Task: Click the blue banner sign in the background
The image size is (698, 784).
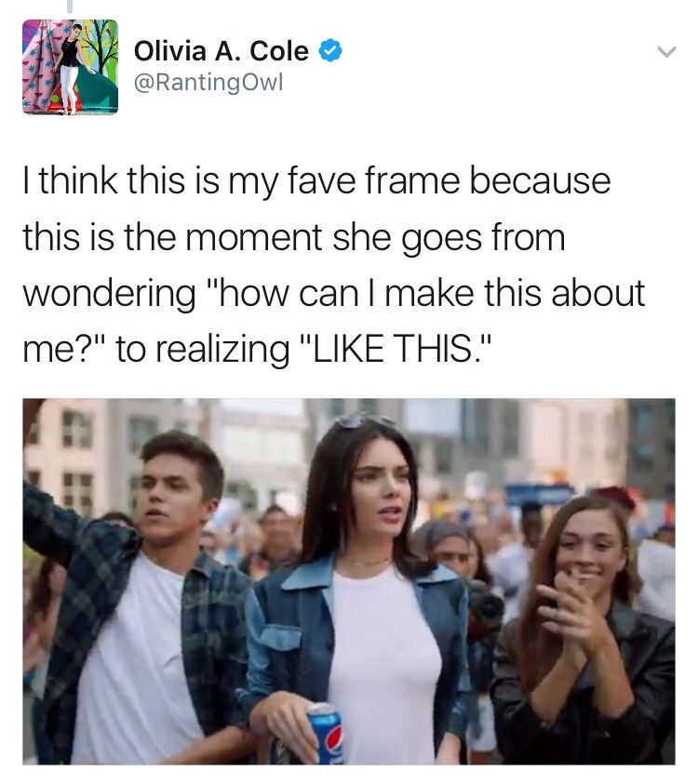Action: (540, 495)
